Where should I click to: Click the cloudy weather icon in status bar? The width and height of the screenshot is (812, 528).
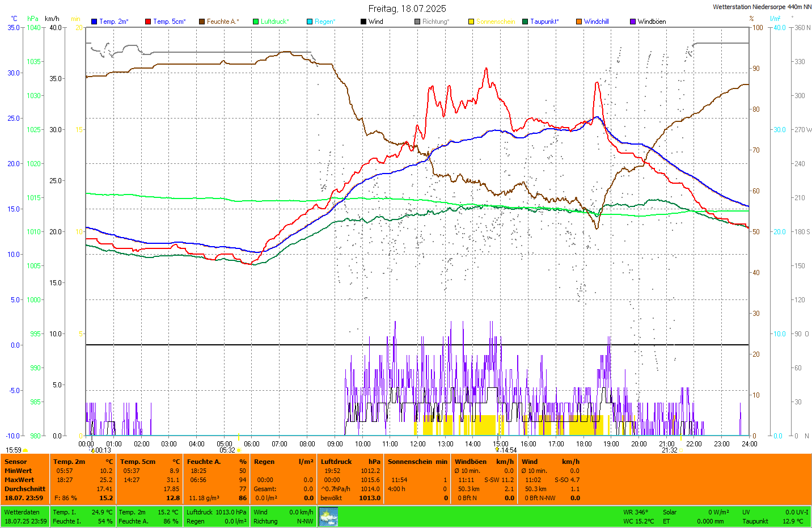click(328, 517)
